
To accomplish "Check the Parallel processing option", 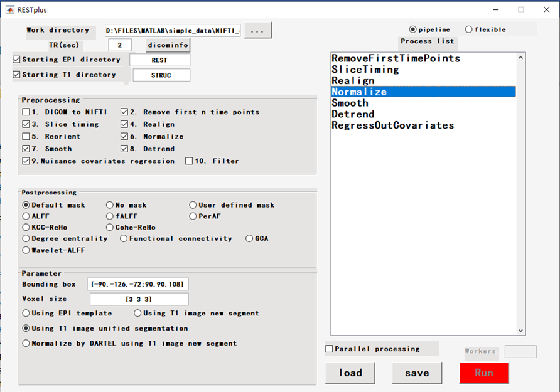I will (330, 349).
